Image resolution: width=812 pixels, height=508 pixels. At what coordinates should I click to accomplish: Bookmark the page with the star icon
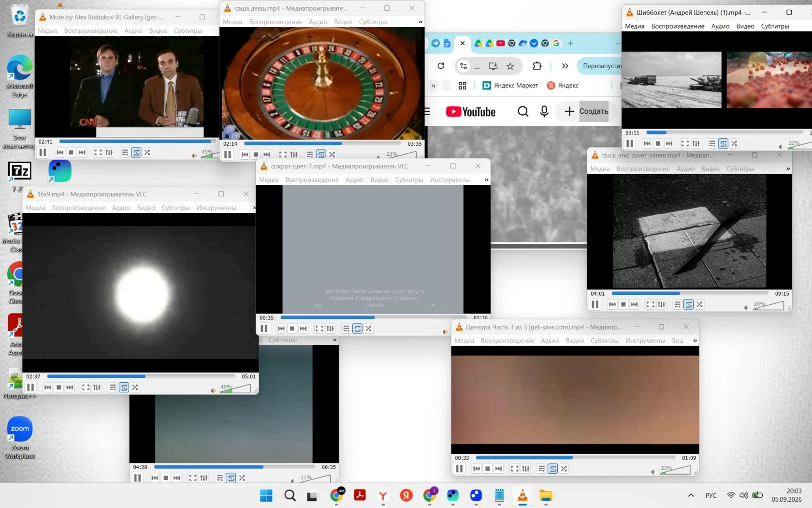(510, 66)
